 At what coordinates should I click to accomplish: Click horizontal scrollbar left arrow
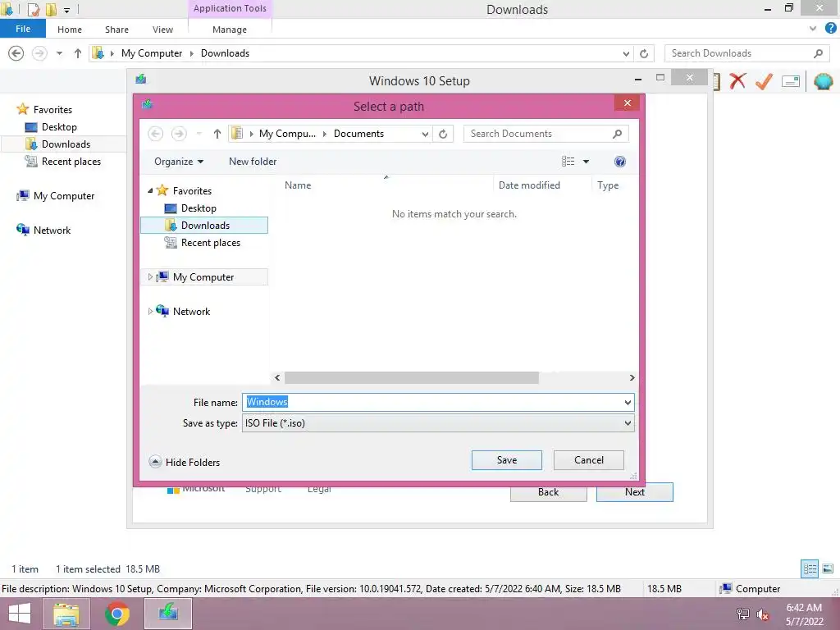pyautogui.click(x=277, y=377)
